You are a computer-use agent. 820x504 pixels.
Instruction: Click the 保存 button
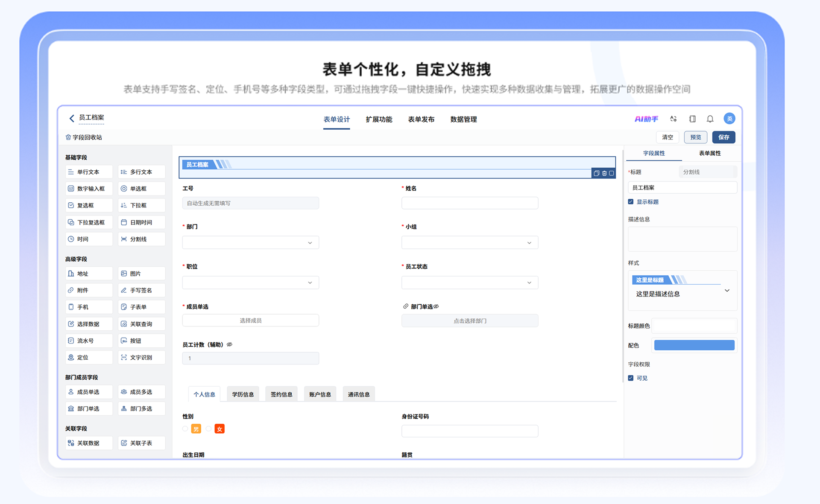(724, 137)
